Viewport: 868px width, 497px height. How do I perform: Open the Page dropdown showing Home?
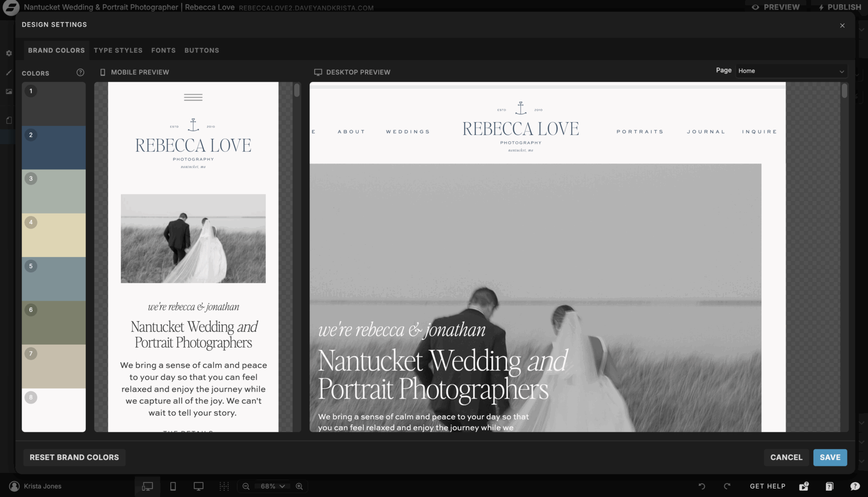click(791, 71)
